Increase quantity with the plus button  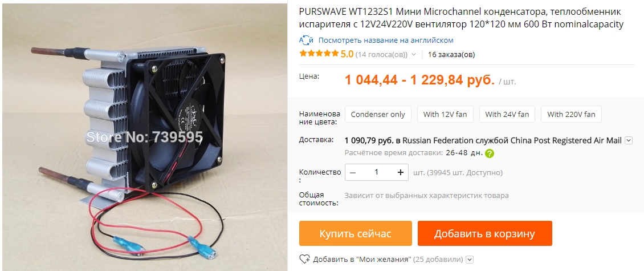coord(401,172)
